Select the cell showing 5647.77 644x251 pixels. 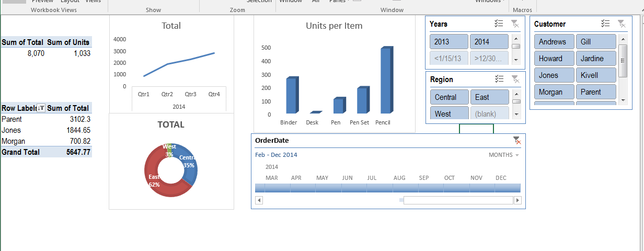coord(69,152)
